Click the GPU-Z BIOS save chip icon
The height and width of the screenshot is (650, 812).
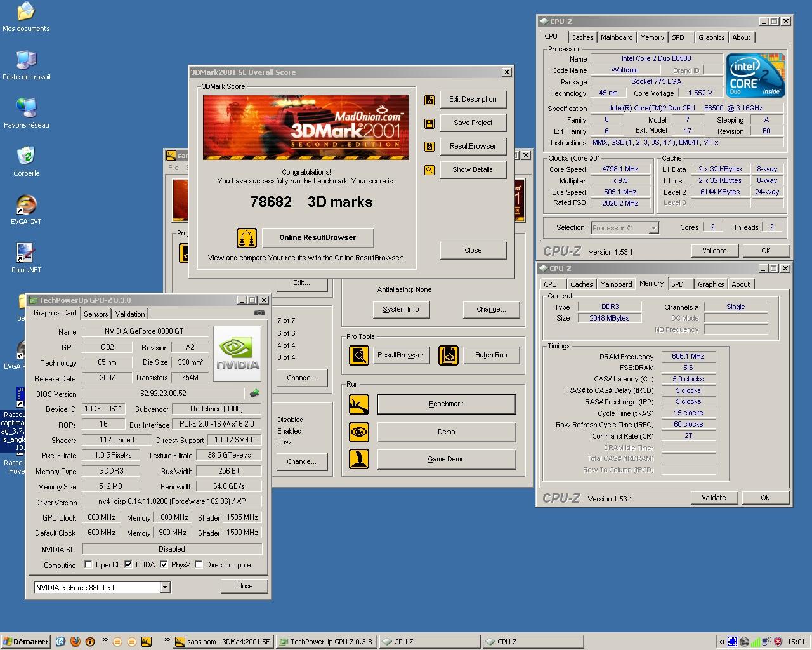[x=254, y=394]
